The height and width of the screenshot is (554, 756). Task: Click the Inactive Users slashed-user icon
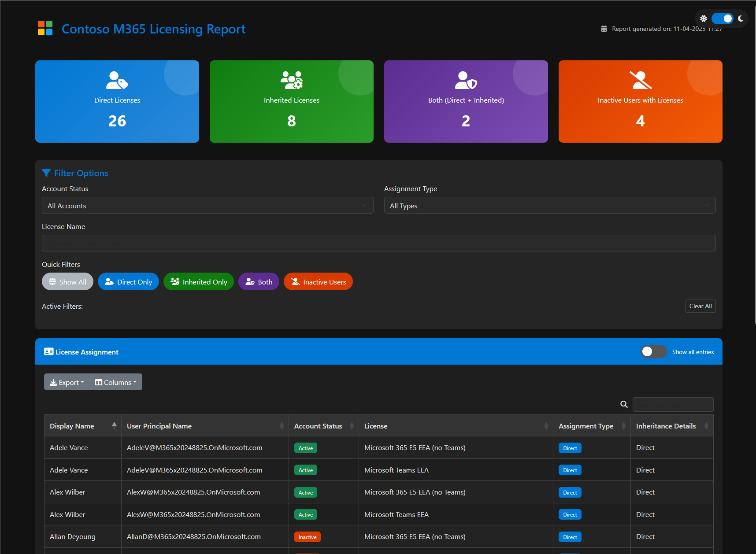click(x=640, y=80)
